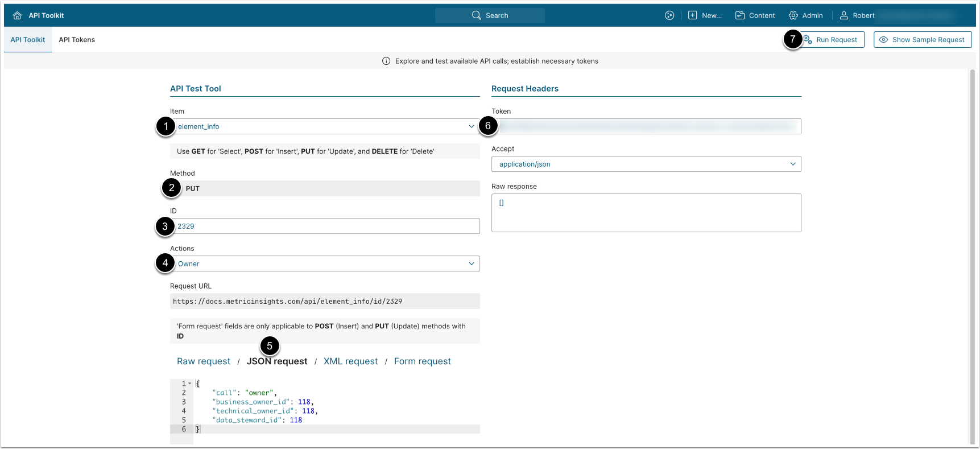Open the Admin gear icon
980x449 pixels.
tap(793, 15)
